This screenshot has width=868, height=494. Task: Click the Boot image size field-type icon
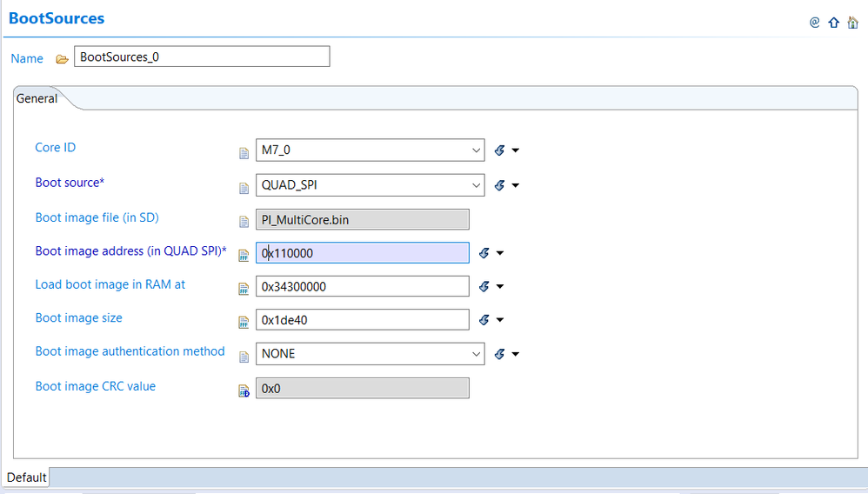[x=244, y=322]
